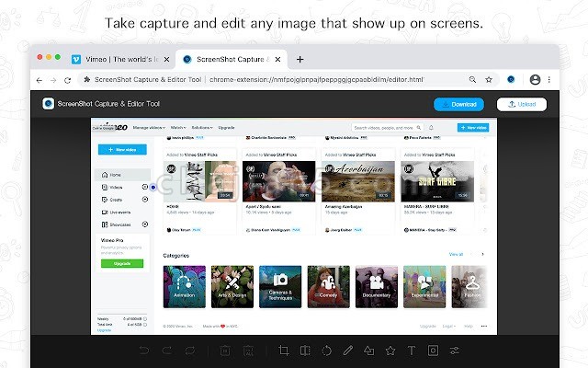Click the zoom magnifier in address bar

(472, 80)
